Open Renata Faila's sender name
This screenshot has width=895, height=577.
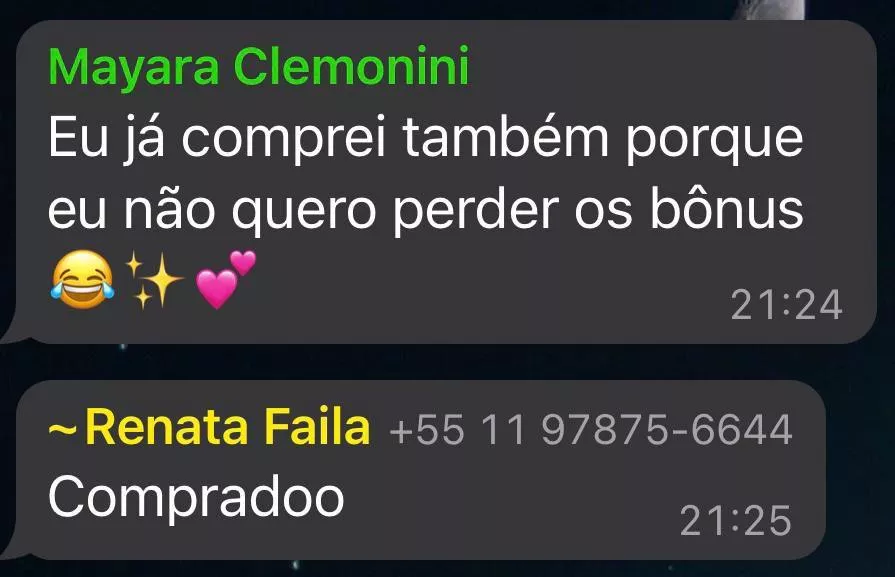[228, 426]
